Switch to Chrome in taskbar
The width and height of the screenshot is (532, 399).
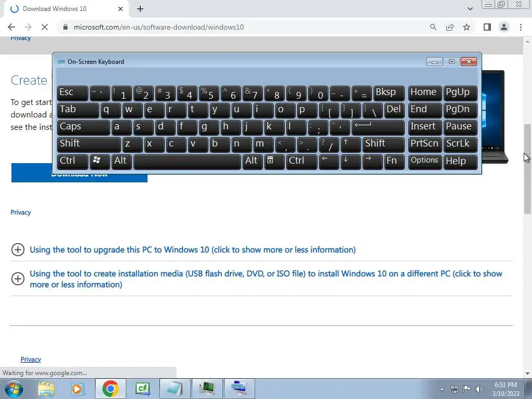coord(110,389)
